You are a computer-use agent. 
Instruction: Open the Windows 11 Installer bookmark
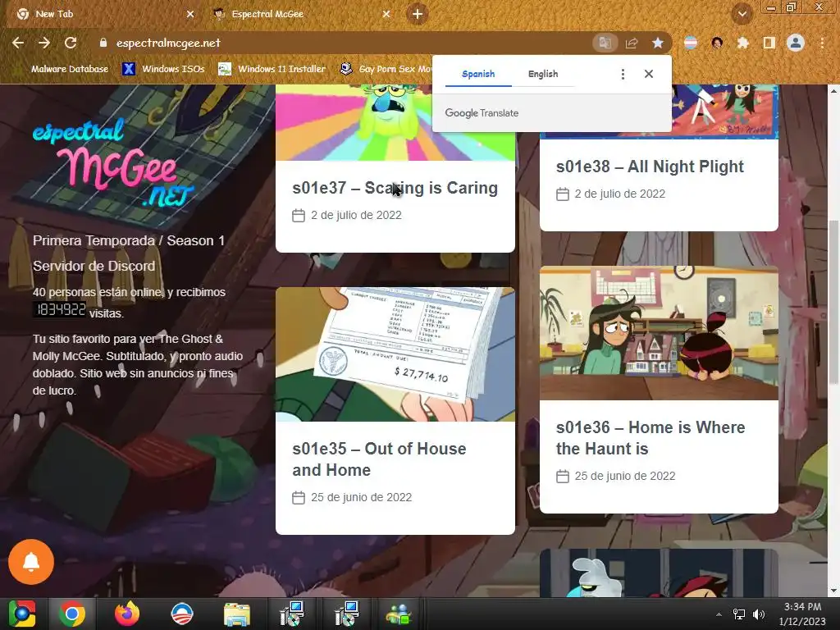(272, 69)
